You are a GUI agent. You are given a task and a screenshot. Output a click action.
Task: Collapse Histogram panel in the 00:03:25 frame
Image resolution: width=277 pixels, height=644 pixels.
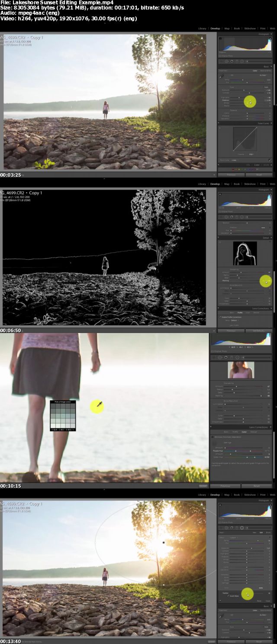pyautogui.click(x=271, y=34)
